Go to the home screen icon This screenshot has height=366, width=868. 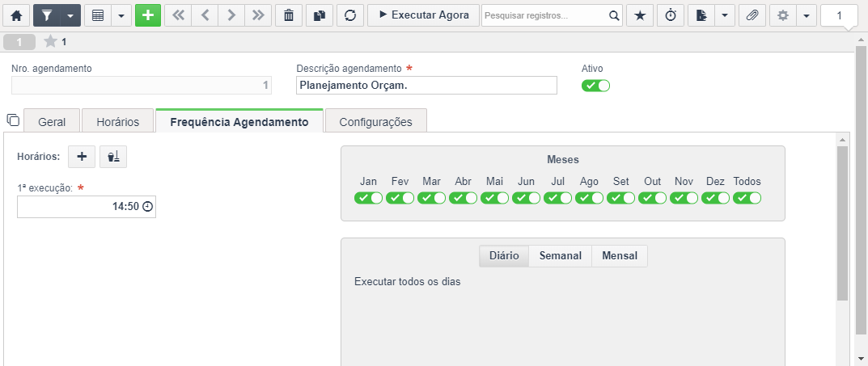pos(17,15)
